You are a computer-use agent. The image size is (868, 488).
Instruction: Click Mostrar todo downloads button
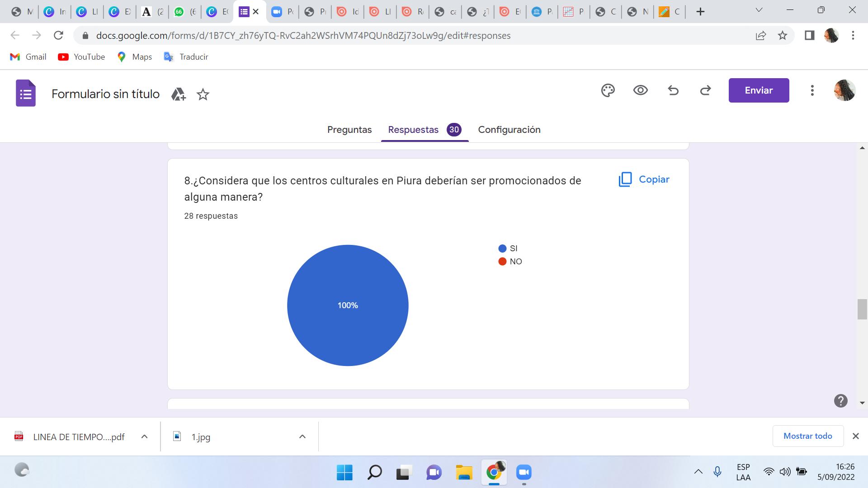[807, 436]
